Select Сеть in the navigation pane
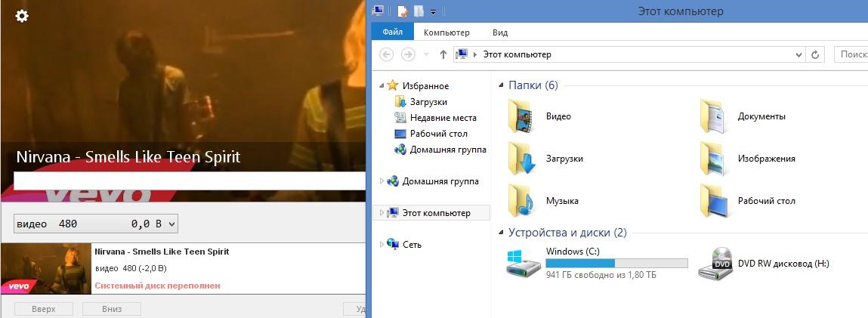The width and height of the screenshot is (868, 318). (x=411, y=245)
